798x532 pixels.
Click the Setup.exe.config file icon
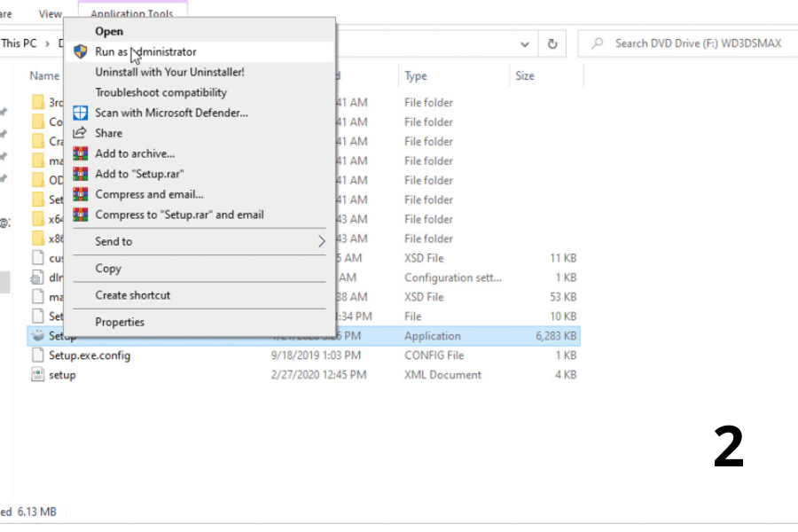tap(37, 356)
